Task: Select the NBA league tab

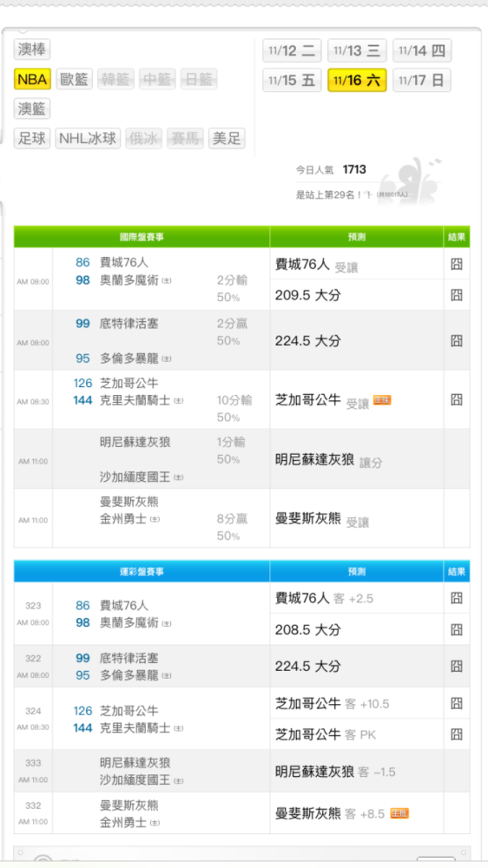Action: pyautogui.click(x=32, y=79)
